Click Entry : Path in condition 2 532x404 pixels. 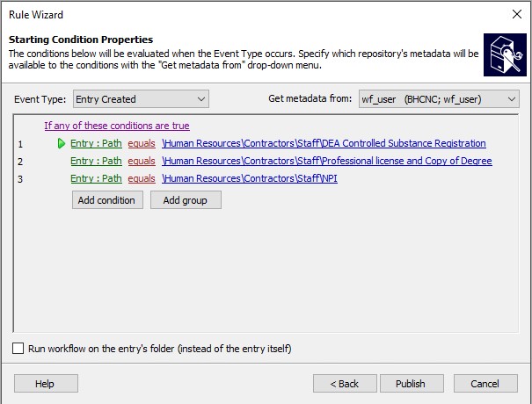click(x=96, y=161)
